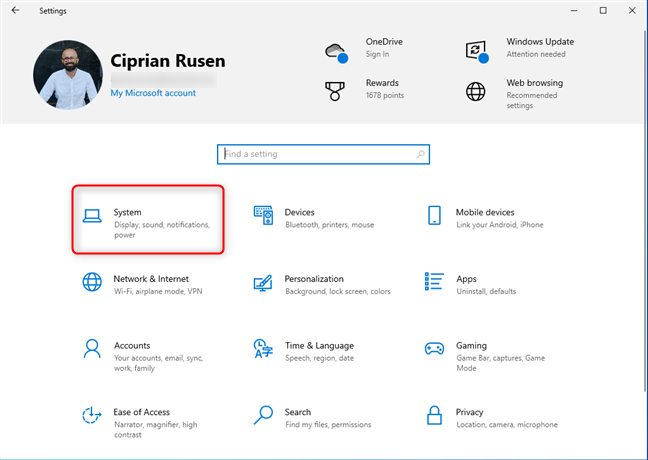This screenshot has height=460, width=648.
Task: Open My Microsoft account link
Action: click(x=153, y=93)
